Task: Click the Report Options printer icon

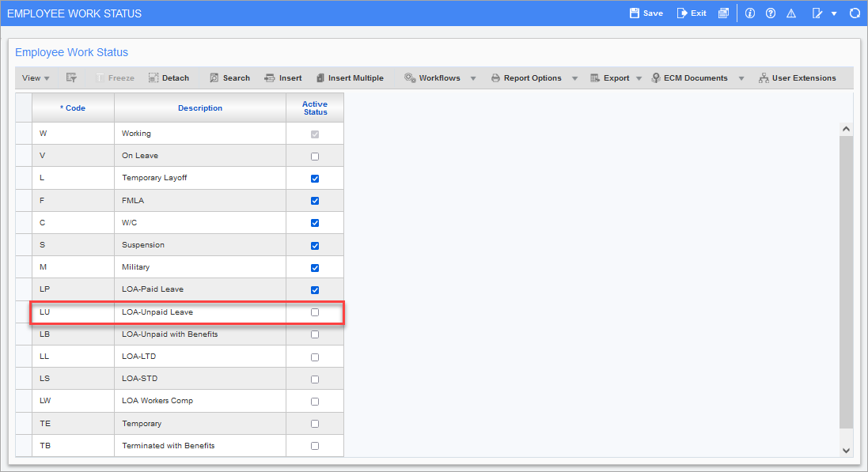Action: point(495,78)
